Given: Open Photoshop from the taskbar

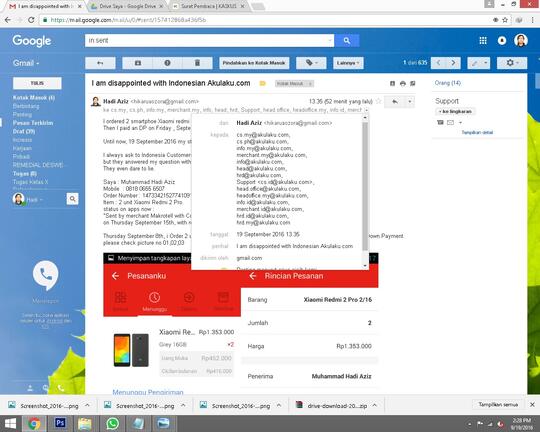Looking at the screenshot, I should 60,423.
